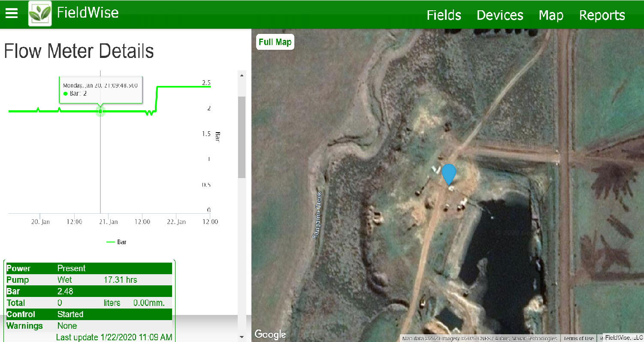Open the Fields page
The height and width of the screenshot is (342, 644).
tap(444, 15)
